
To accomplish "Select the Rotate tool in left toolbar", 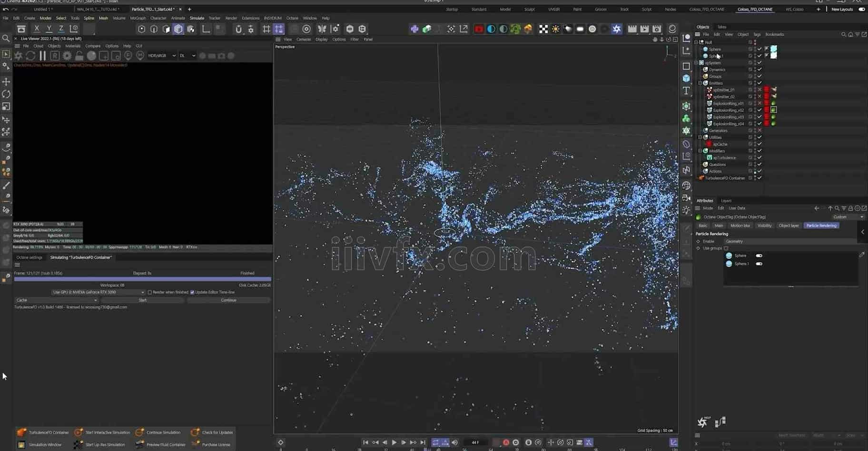I will coord(6,94).
